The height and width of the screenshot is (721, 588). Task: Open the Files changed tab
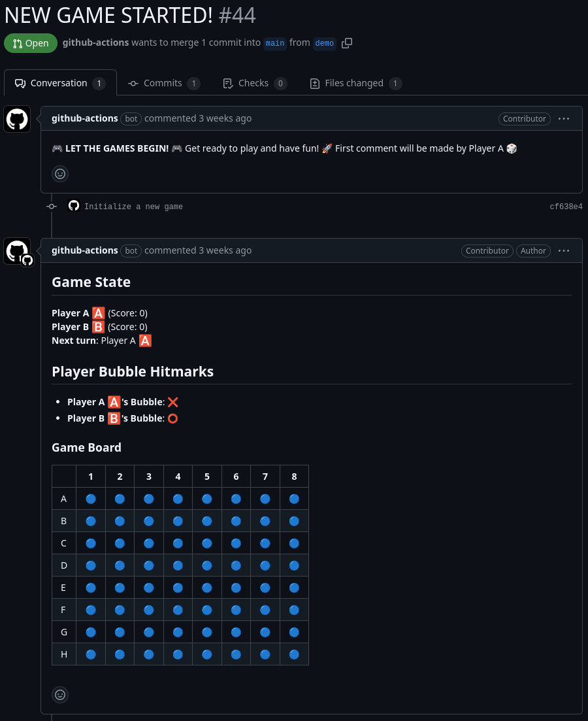pyautogui.click(x=356, y=83)
